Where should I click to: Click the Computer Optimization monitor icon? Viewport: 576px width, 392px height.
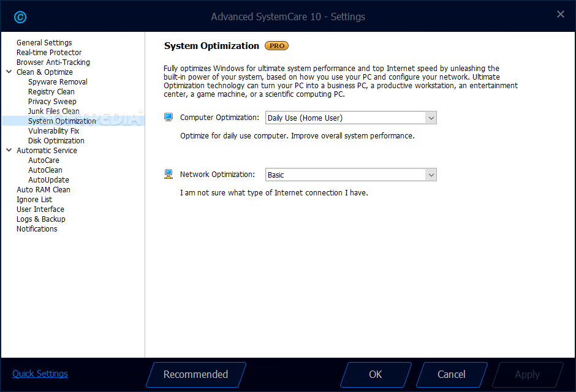tap(169, 117)
